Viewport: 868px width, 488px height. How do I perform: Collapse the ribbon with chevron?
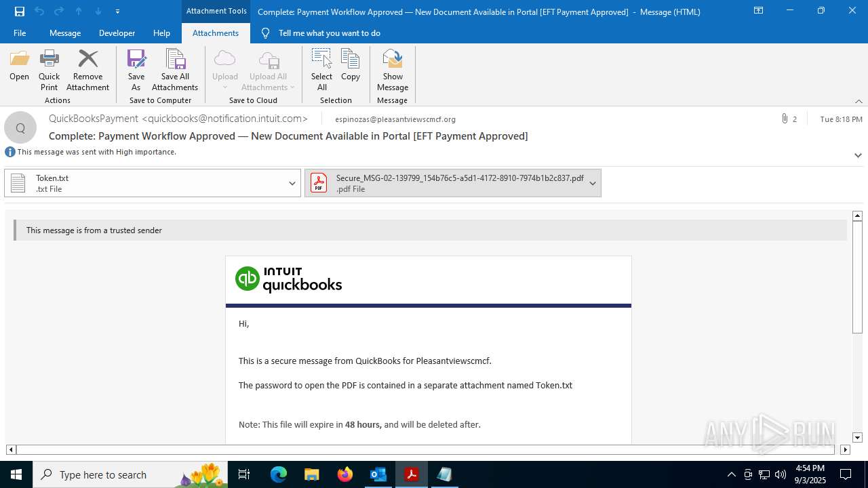tap(859, 101)
